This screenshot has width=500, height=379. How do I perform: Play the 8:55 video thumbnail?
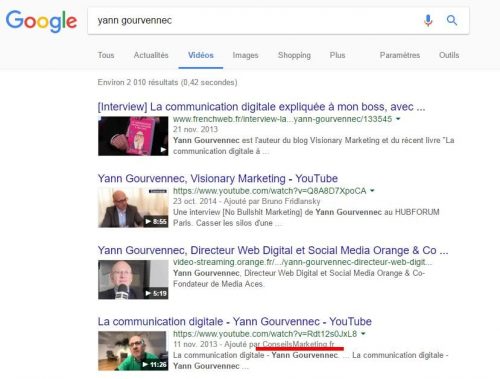pyautogui.click(x=133, y=208)
